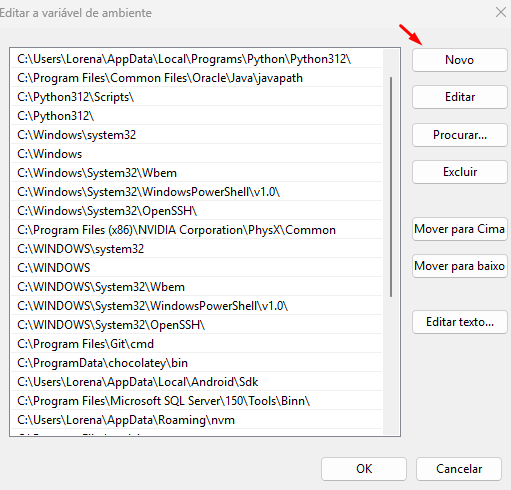The image size is (511, 490).
Task: Click Mover para Cima
Action: [x=460, y=229]
